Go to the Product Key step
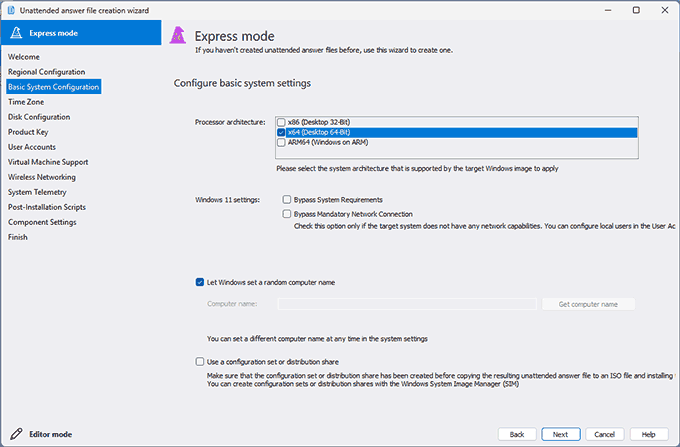Image resolution: width=680 pixels, height=447 pixels. tap(28, 132)
